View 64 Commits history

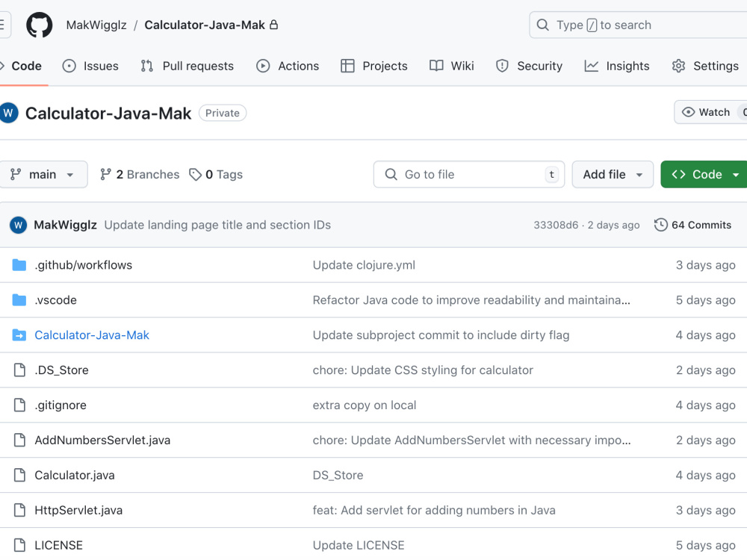coord(692,225)
